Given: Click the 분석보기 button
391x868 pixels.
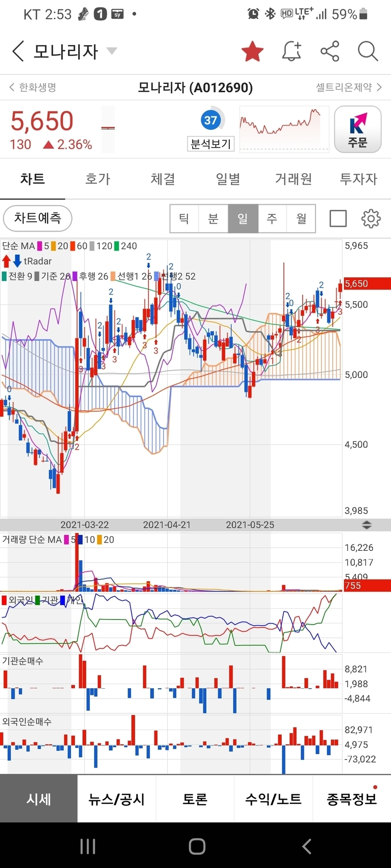Looking at the screenshot, I should tap(211, 144).
